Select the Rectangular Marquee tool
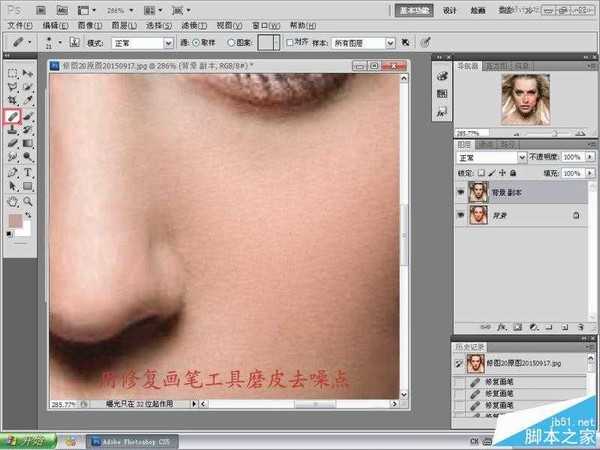Screen dimensions: 600x450 pyautogui.click(x=13, y=73)
